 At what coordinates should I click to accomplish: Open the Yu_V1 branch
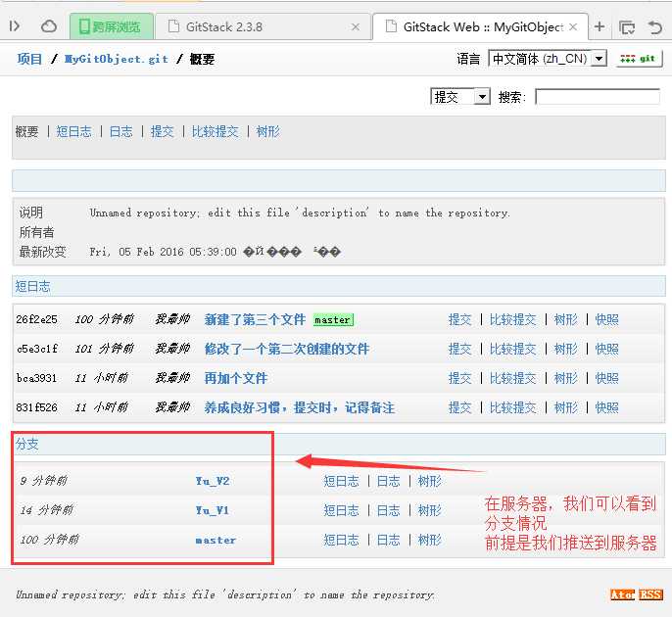tap(213, 510)
